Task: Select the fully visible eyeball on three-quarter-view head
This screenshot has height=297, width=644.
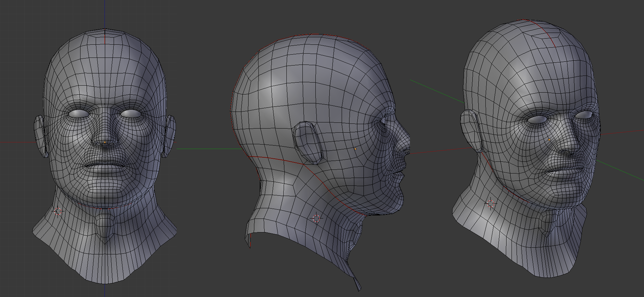Action: tap(536, 120)
